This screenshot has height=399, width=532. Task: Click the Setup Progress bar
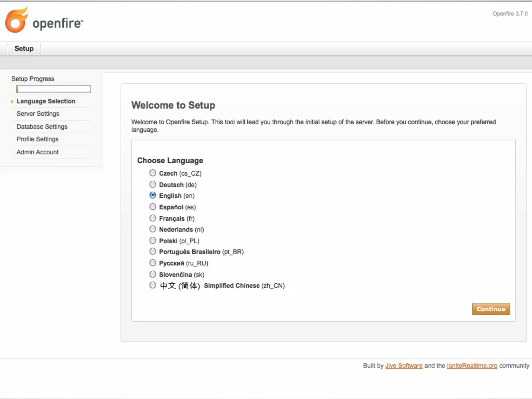53,89
